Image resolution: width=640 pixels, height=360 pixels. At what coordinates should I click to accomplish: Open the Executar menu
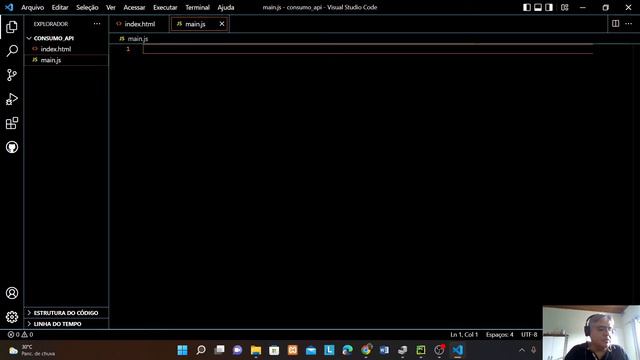point(165,7)
